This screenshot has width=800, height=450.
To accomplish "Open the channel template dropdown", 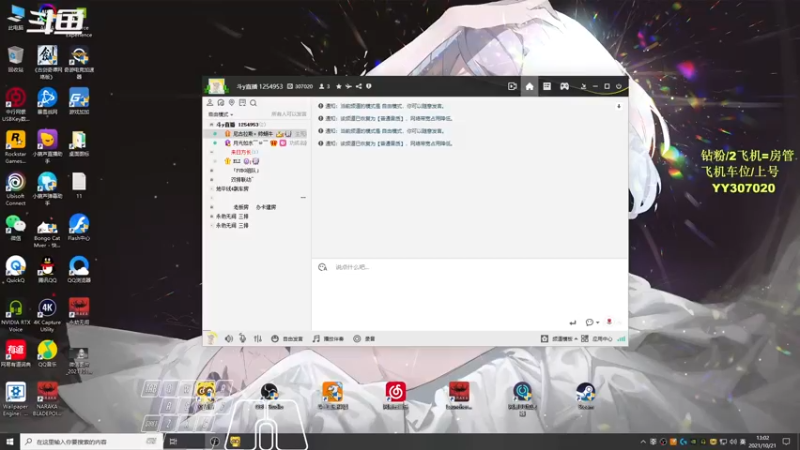I will click(559, 339).
